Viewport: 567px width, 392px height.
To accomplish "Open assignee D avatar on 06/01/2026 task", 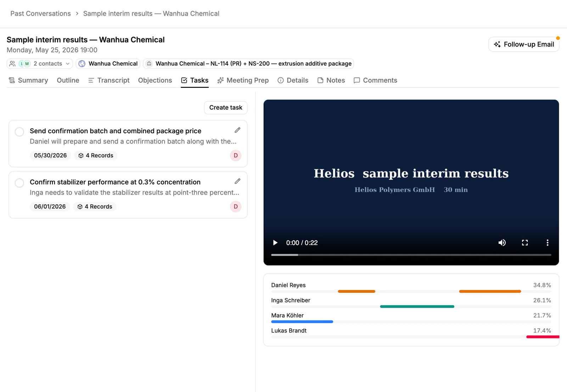I will 236,207.
